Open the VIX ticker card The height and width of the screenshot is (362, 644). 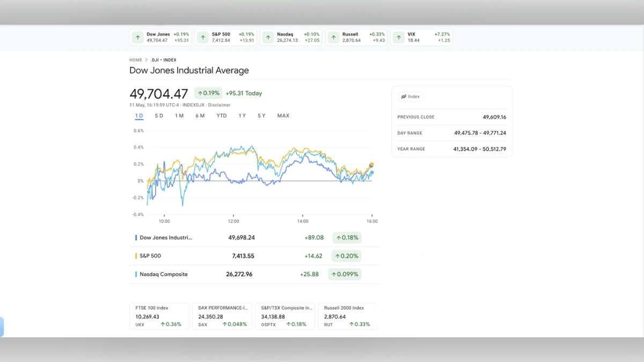(x=421, y=38)
